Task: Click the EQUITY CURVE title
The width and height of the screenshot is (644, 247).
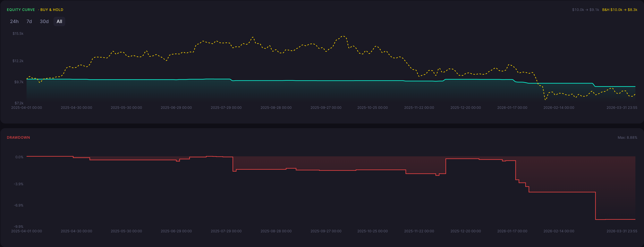Action: point(21,10)
